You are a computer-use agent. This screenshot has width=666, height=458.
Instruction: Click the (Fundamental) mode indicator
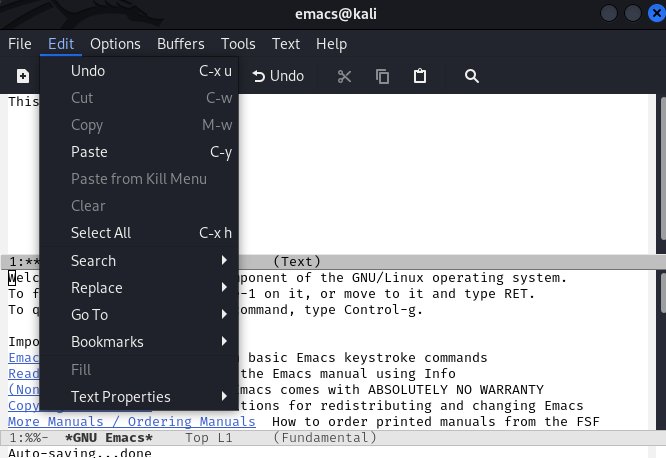[325, 438]
